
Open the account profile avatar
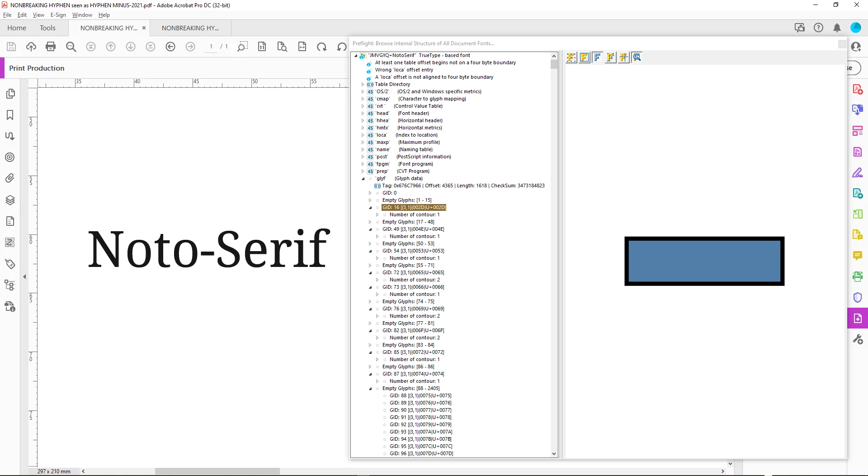point(856,28)
